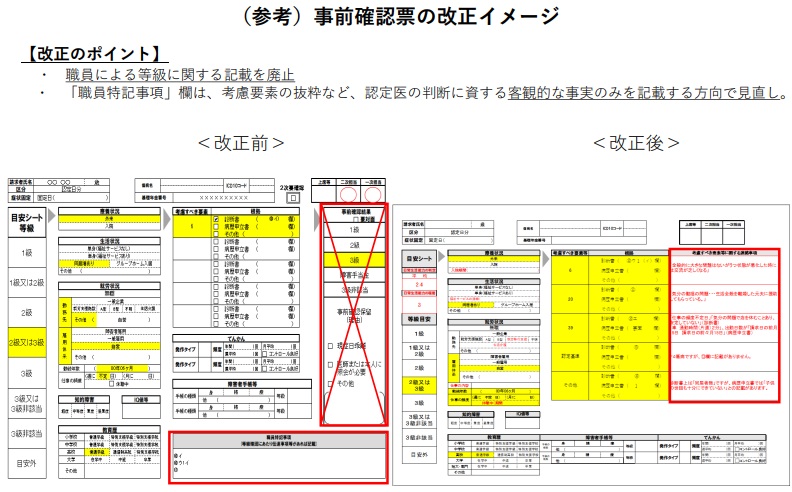Uncheck the ticked 診断書 checkbox in 改正前 form
The image size is (792, 492).
pyautogui.click(x=216, y=218)
